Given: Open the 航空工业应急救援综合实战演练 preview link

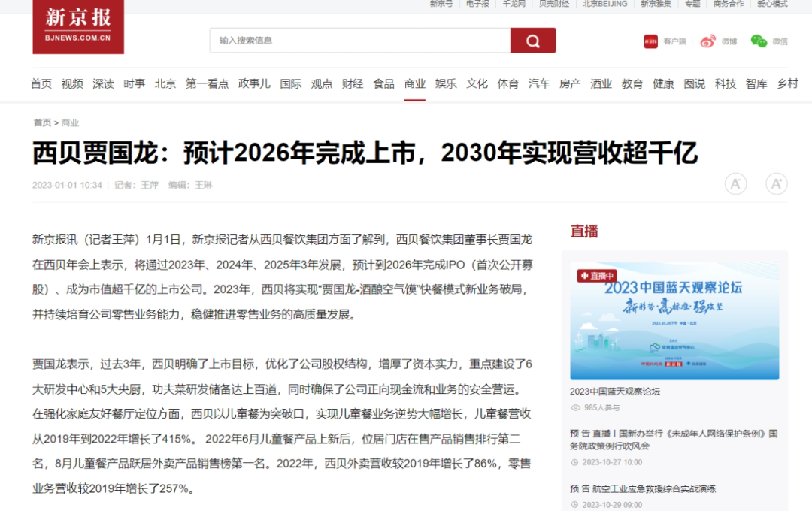Looking at the screenshot, I should (643, 489).
